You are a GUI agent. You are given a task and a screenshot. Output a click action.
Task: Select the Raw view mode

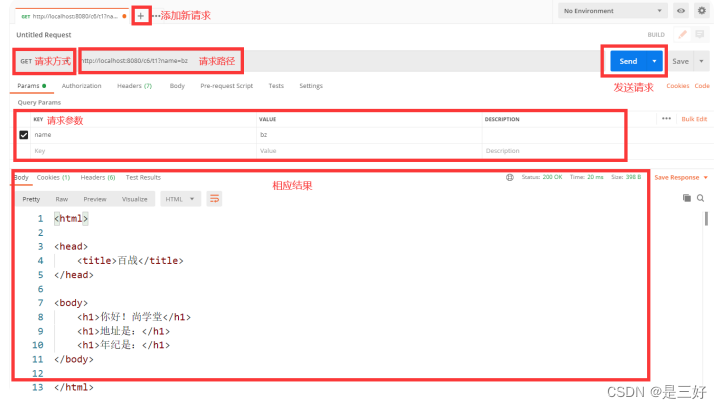[x=62, y=199]
